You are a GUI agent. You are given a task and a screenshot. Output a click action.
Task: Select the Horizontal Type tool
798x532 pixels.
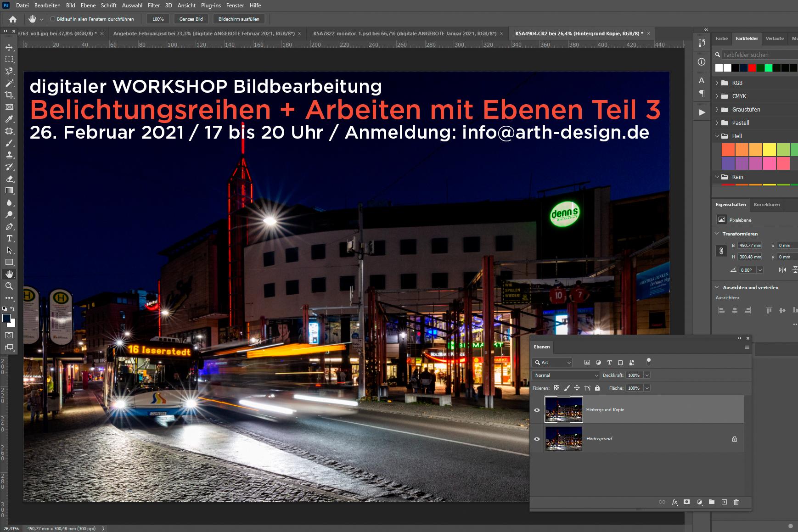pos(9,239)
